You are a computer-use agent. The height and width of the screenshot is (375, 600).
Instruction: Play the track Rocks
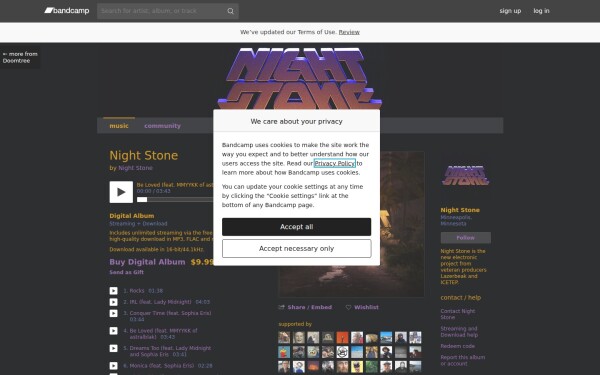[114, 291]
